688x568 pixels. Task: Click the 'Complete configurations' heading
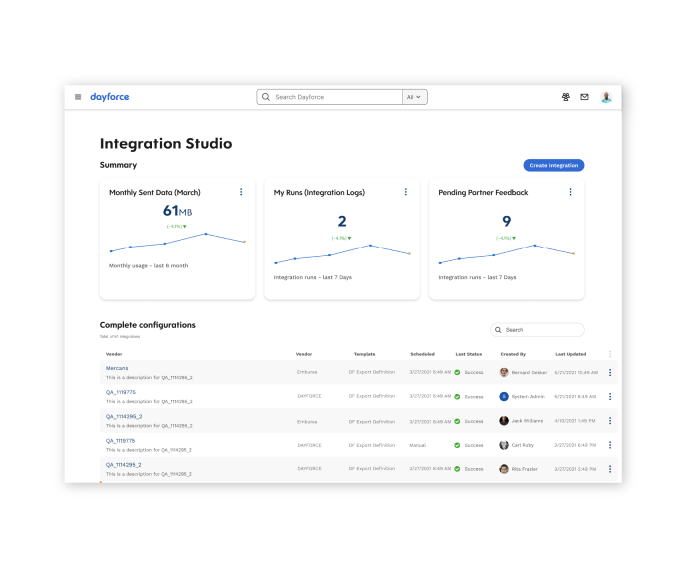coord(147,325)
